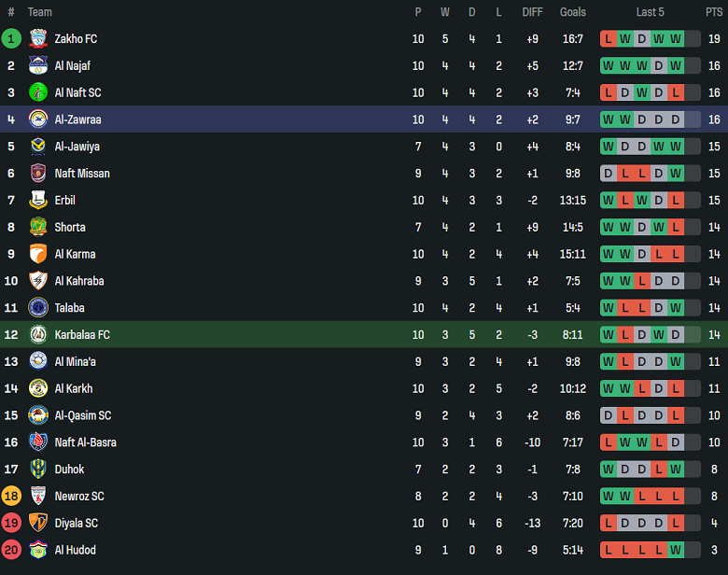Click the Shorta club logo

pyautogui.click(x=38, y=227)
